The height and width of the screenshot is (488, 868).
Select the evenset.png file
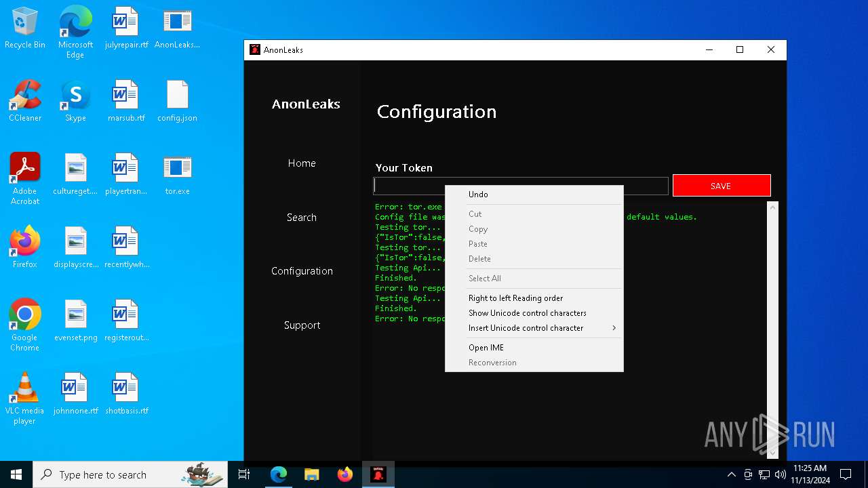75,321
